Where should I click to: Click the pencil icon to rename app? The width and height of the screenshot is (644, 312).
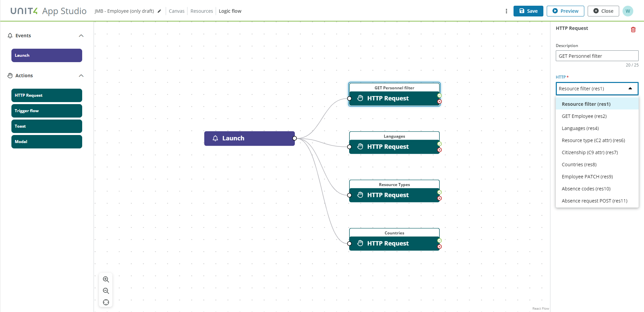159,11
